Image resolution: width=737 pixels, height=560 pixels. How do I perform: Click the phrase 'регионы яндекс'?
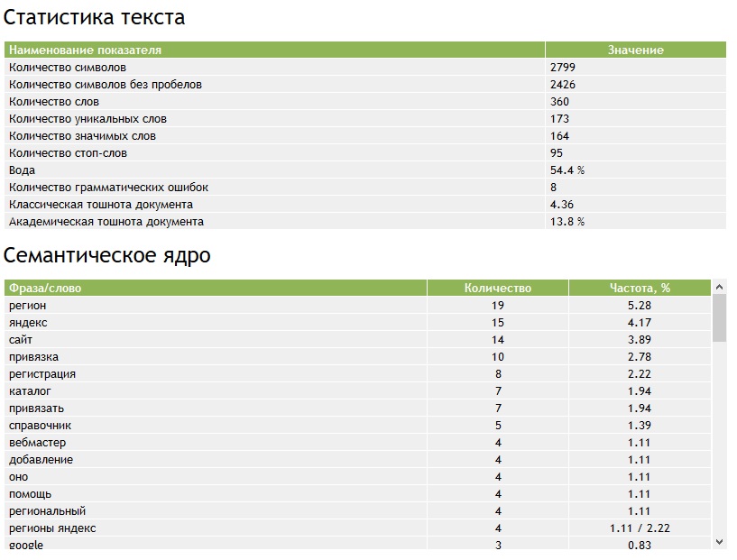(52, 528)
